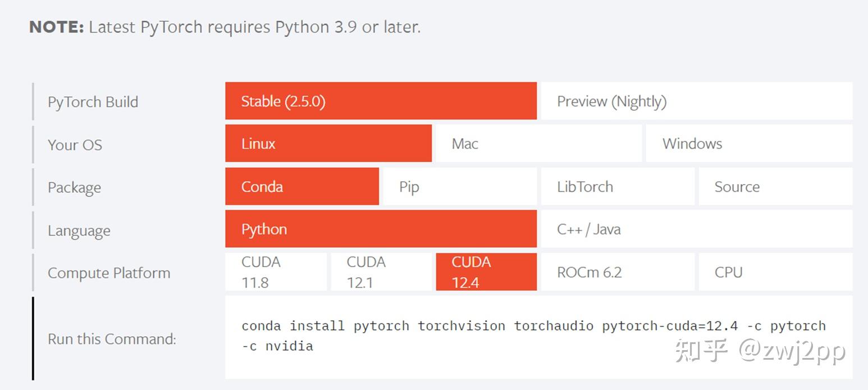Choose CUDA 12.1 compute platform
The height and width of the screenshot is (390, 868).
pos(381,272)
